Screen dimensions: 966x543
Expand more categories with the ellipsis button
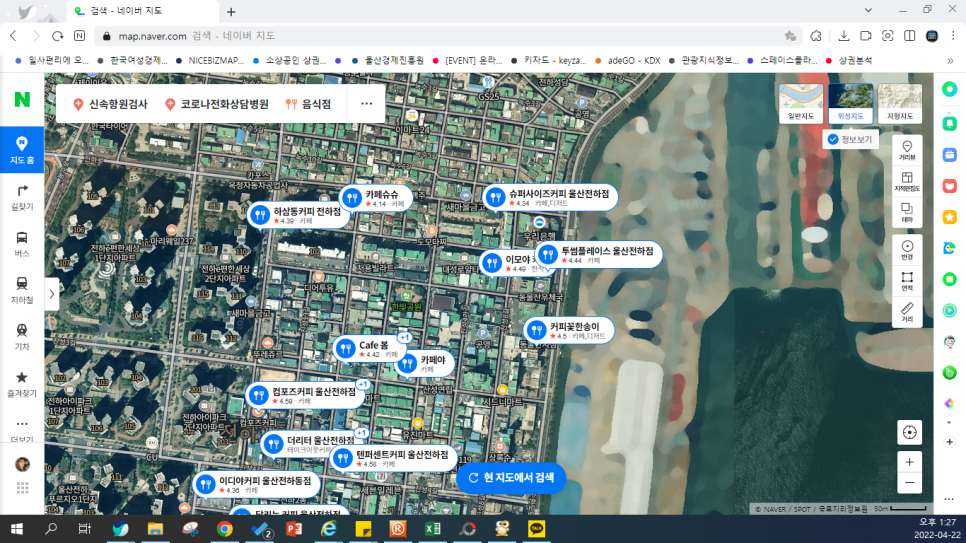point(366,103)
